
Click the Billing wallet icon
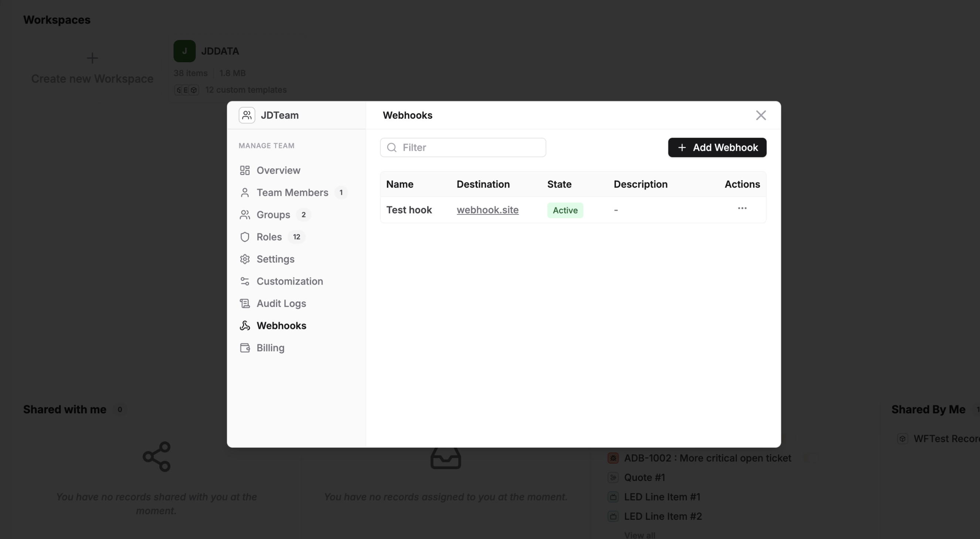pyautogui.click(x=245, y=348)
